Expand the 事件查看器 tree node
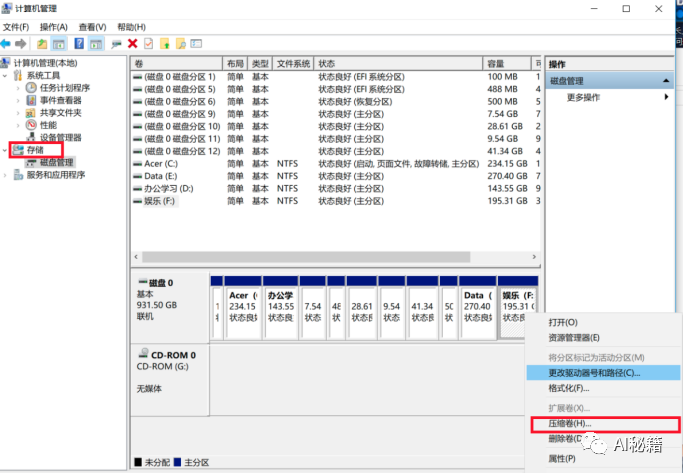 click(18, 100)
